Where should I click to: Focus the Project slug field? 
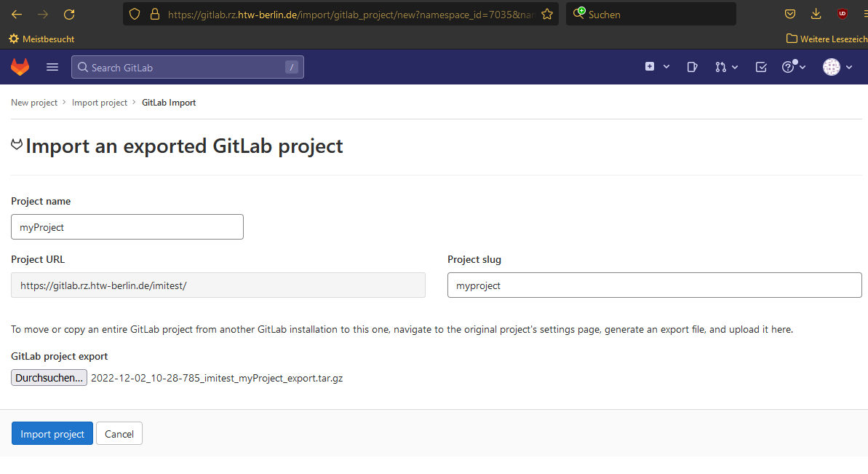point(654,285)
